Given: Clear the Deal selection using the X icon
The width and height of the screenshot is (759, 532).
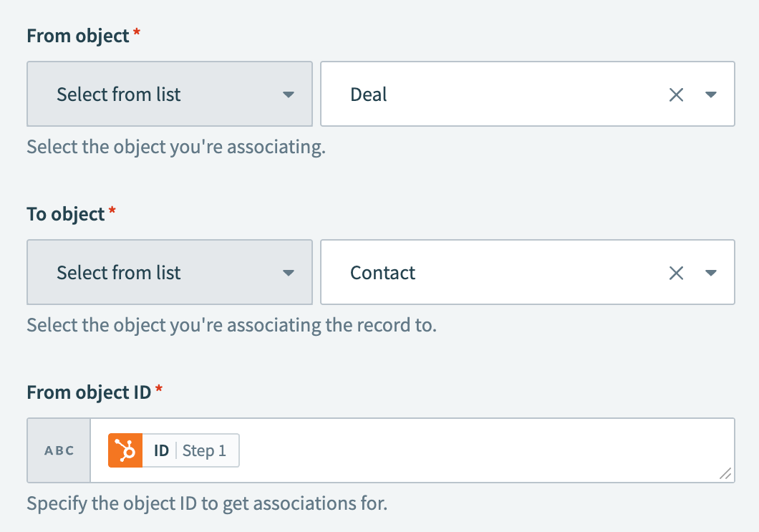Looking at the screenshot, I should [x=676, y=94].
